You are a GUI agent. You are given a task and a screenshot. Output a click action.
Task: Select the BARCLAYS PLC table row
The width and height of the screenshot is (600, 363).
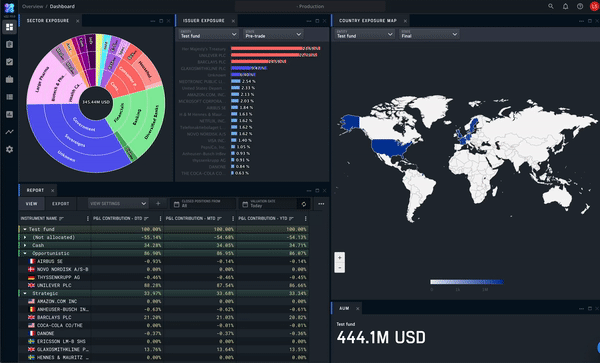coord(163,317)
